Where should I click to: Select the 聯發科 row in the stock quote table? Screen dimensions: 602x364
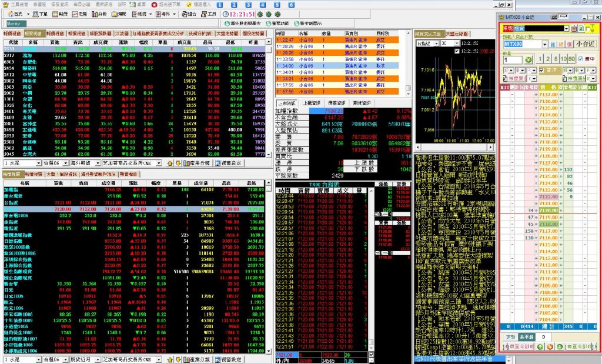tap(134, 68)
